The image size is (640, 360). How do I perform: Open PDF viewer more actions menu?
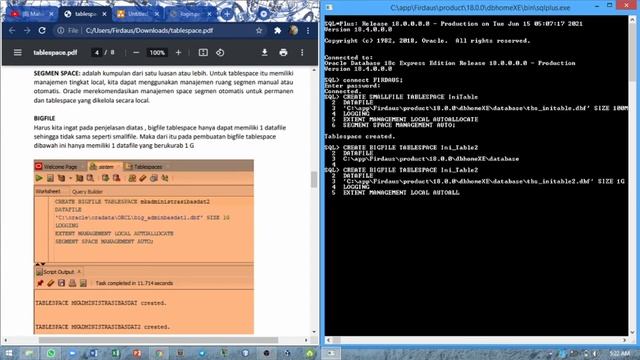coord(302,53)
